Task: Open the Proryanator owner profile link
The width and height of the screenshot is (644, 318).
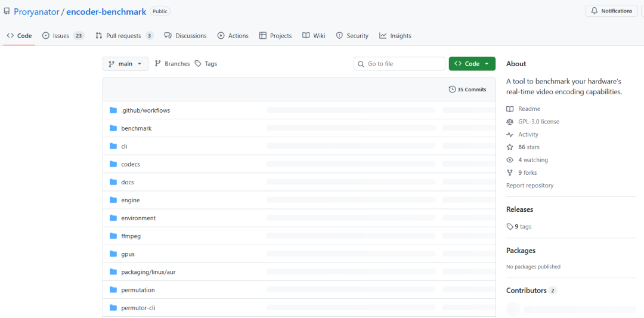Action: click(x=36, y=12)
